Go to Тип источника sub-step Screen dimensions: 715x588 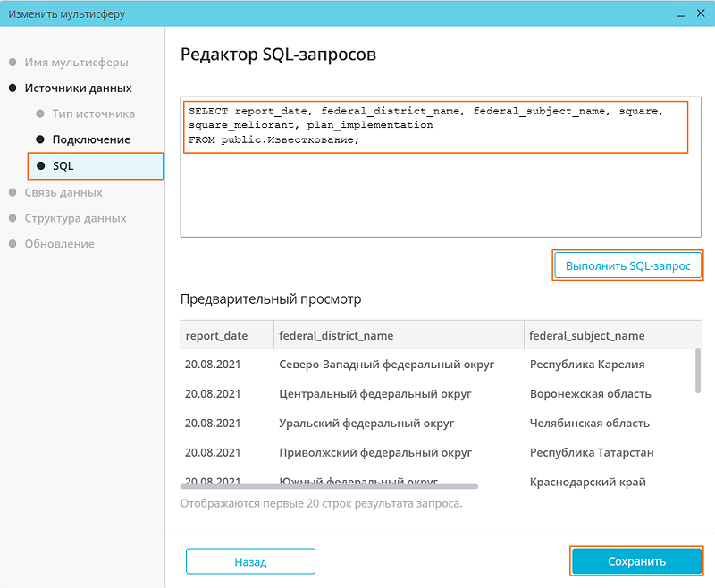(x=93, y=114)
